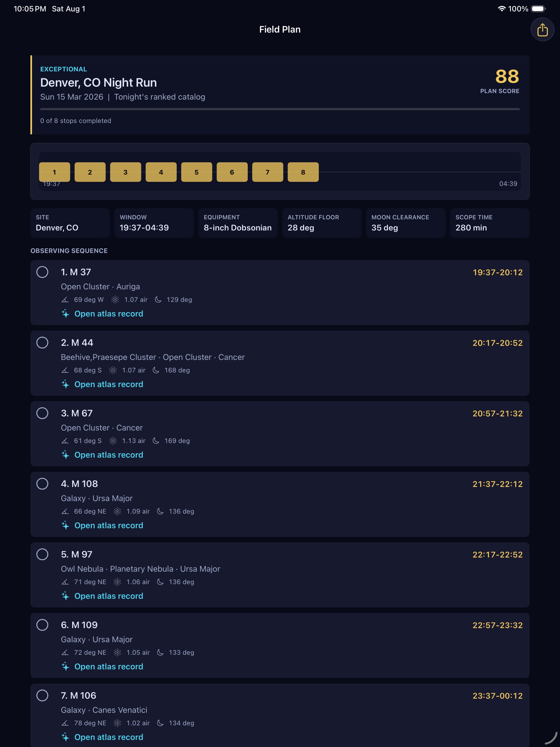This screenshot has height=747, width=560.
Task: Select timeline stop 7
Action: pyautogui.click(x=268, y=172)
